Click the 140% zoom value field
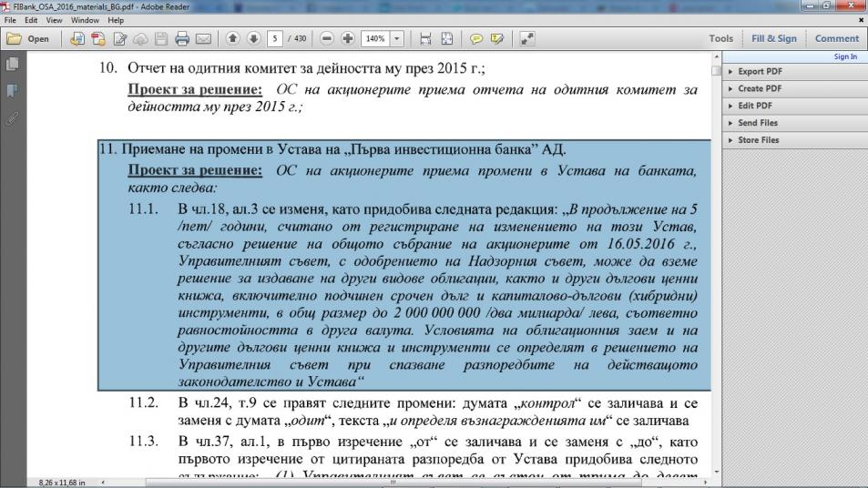This screenshot has width=868, height=488. click(375, 39)
